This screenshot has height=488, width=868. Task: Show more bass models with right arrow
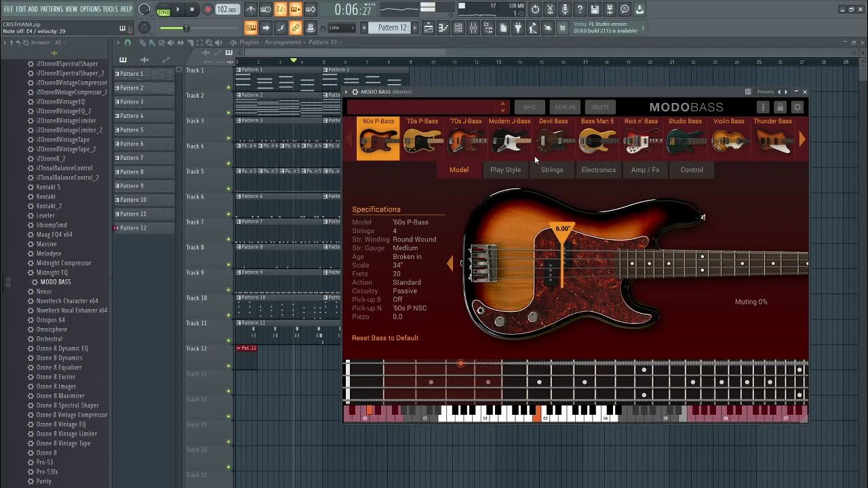point(802,139)
